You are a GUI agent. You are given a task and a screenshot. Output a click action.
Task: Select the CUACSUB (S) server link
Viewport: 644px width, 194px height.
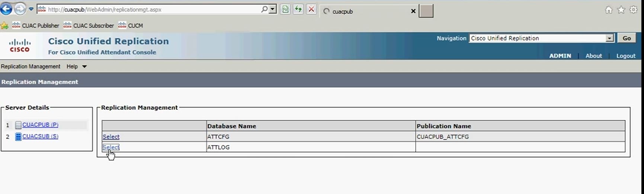point(40,136)
